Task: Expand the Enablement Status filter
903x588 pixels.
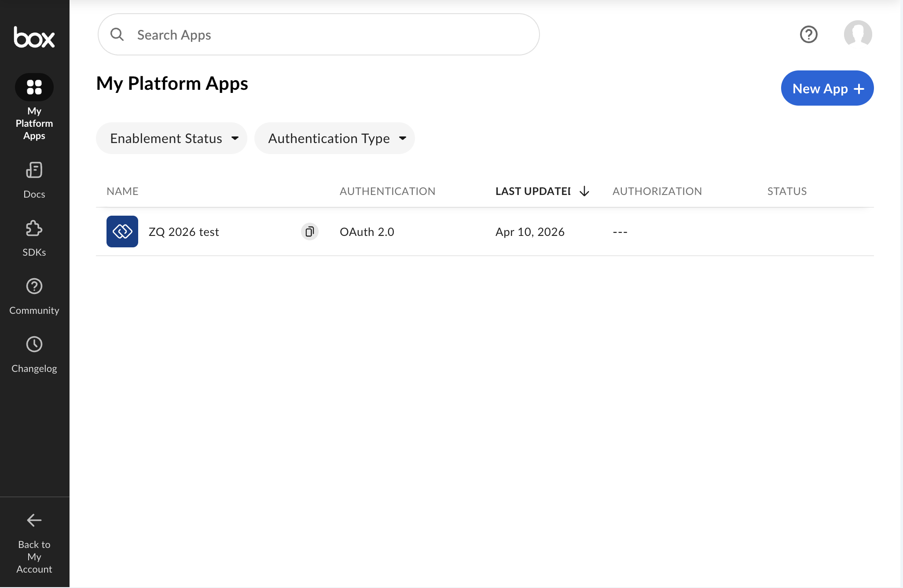Action: point(172,138)
